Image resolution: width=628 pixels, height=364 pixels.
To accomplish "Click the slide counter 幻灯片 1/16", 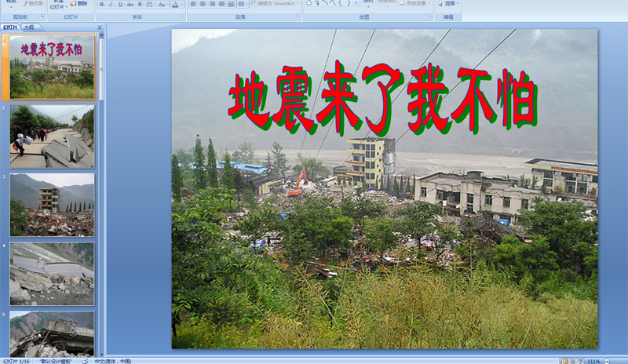I will pyautogui.click(x=16, y=361).
